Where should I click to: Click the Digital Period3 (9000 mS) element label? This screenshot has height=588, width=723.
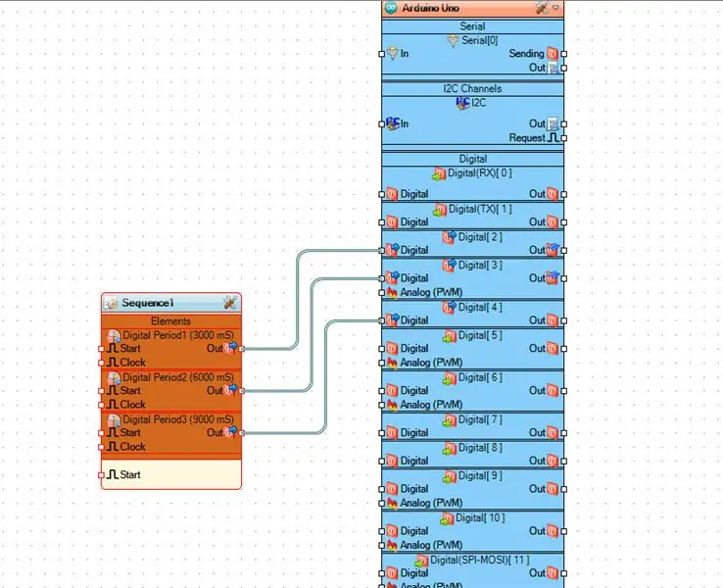point(178,419)
